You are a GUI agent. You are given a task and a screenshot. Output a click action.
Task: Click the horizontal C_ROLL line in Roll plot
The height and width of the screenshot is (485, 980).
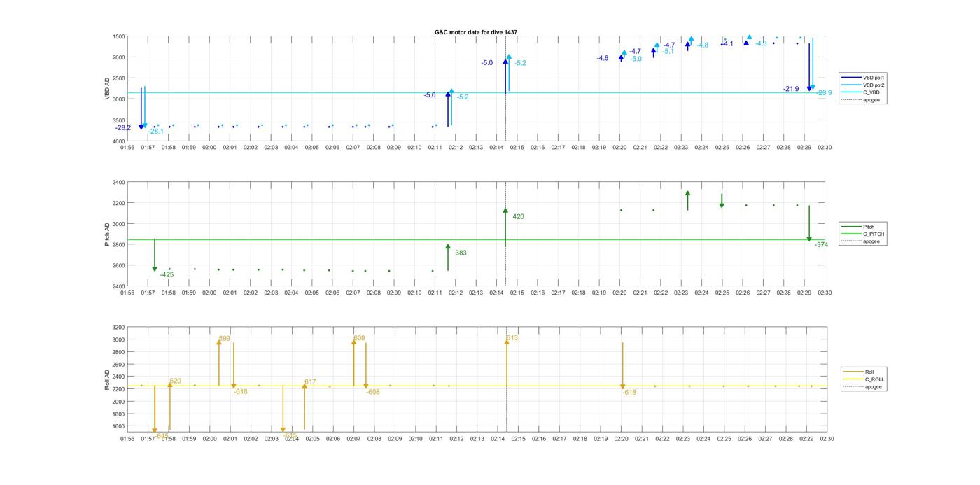476,386
